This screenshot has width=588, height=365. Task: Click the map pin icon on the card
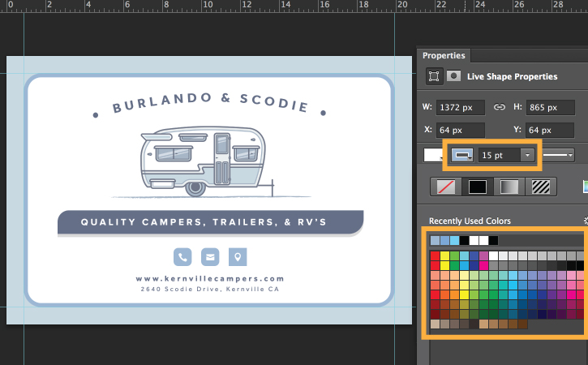click(x=238, y=257)
